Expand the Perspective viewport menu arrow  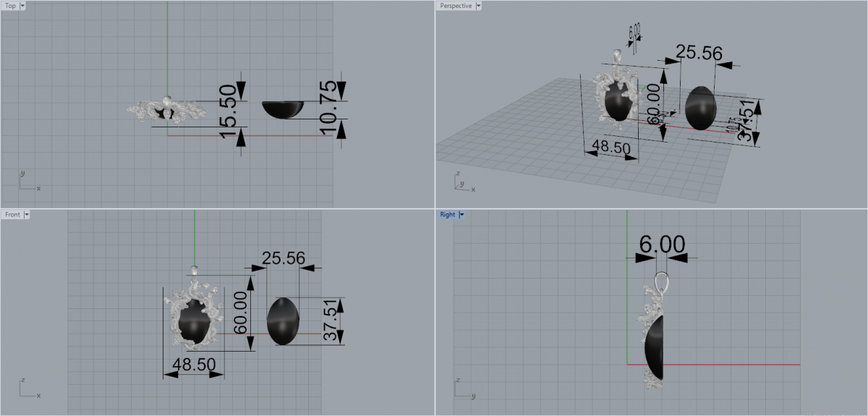point(478,6)
